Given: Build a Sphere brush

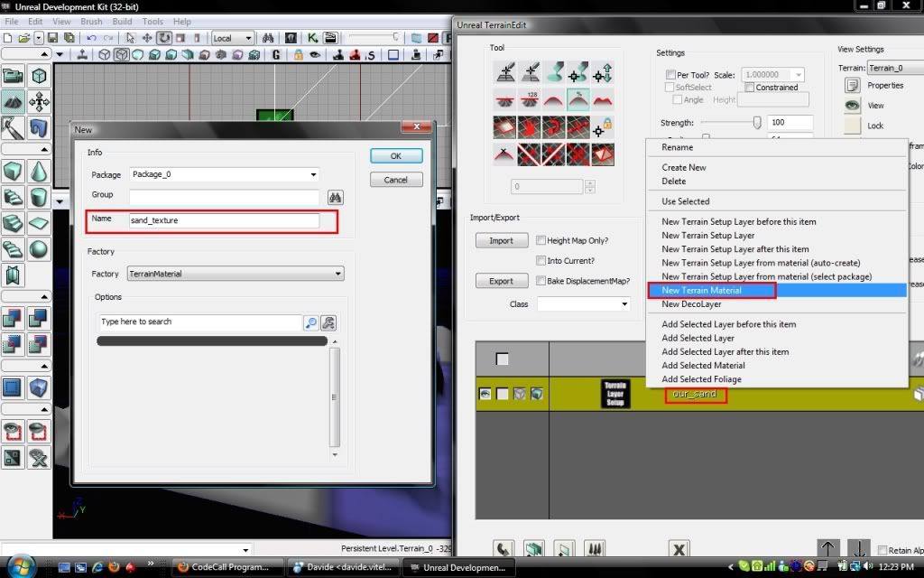Looking at the screenshot, I should [x=38, y=249].
